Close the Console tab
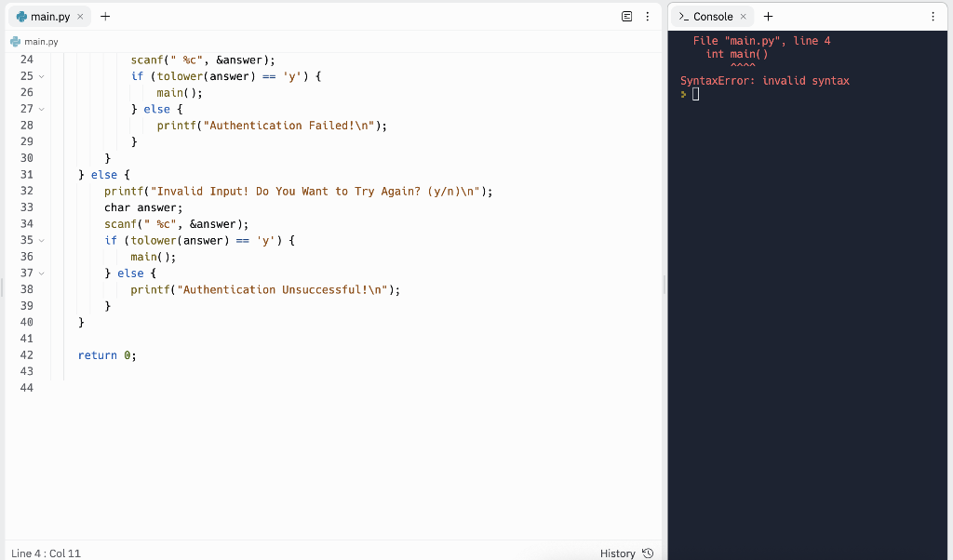 point(743,16)
